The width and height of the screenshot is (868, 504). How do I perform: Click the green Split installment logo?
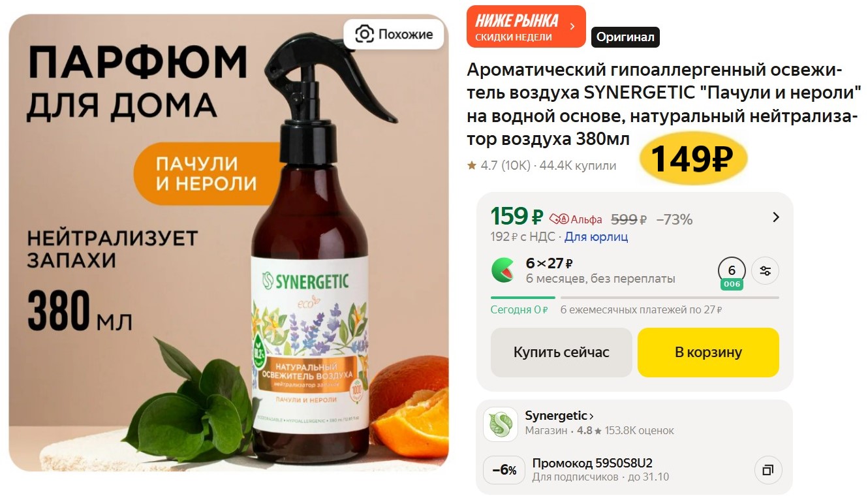point(503,270)
